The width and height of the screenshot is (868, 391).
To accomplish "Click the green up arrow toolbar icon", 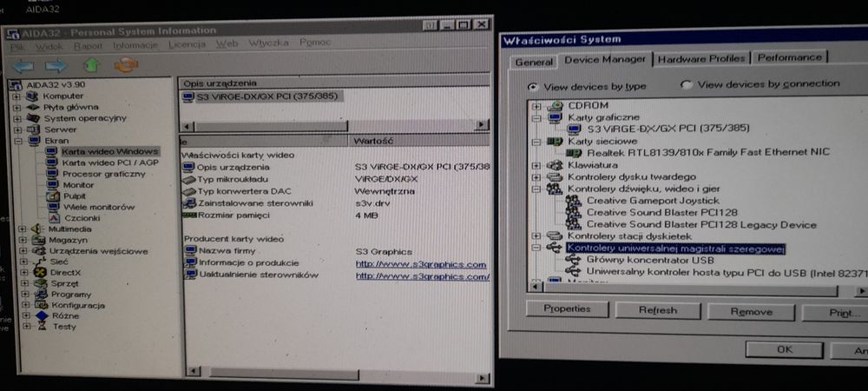I will coord(91,65).
